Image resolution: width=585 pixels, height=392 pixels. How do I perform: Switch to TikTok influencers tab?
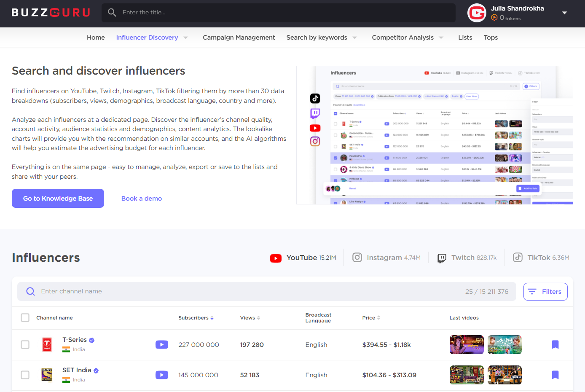pos(541,258)
